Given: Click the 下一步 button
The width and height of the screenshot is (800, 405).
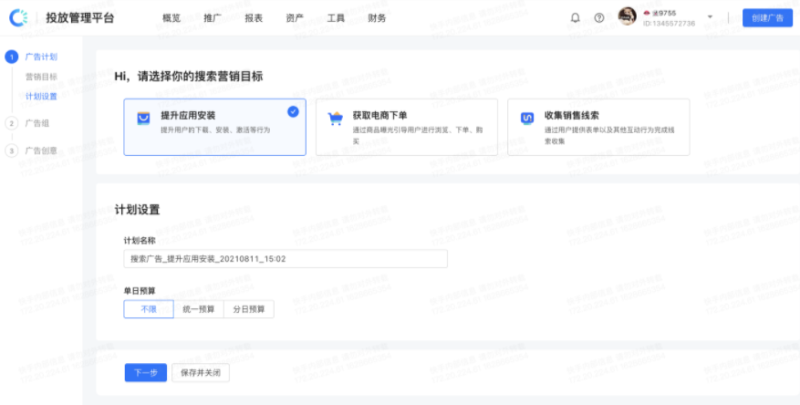Looking at the screenshot, I should 146,373.
